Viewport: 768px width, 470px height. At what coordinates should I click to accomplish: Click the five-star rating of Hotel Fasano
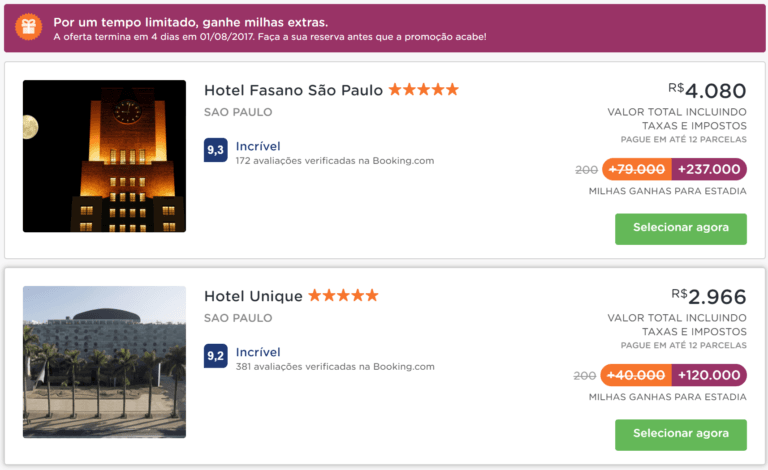pyautogui.click(x=424, y=90)
